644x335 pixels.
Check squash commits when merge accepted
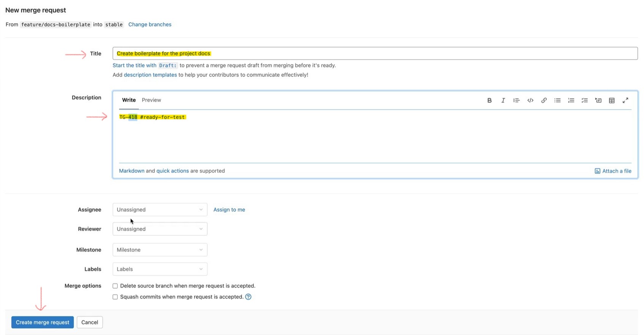pos(115,297)
